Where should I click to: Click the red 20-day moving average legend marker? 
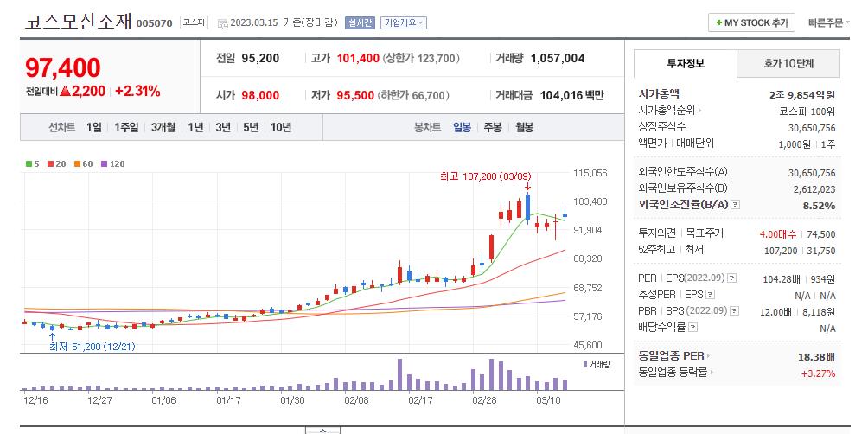pyautogui.click(x=50, y=164)
